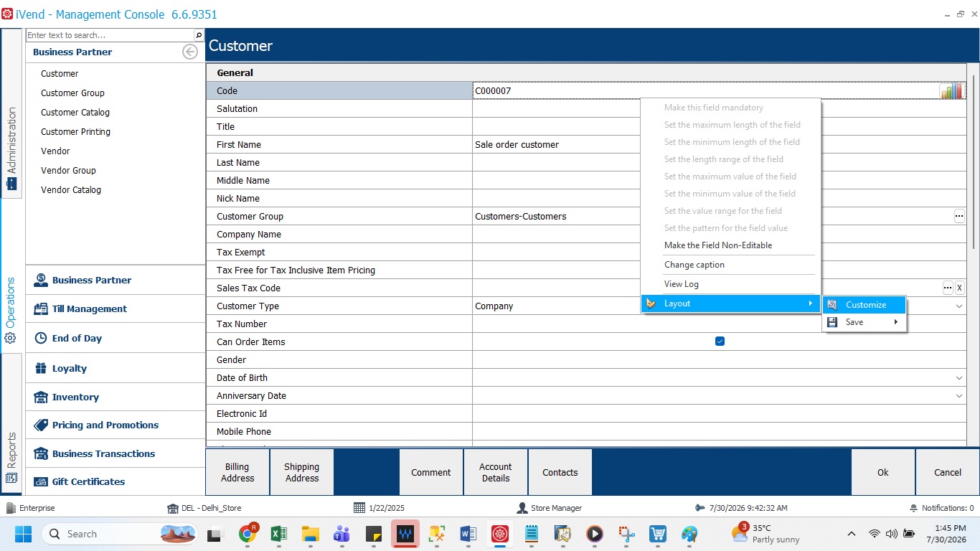This screenshot has width=980, height=551.
Task: Open the Anniversary Date dropdown arrow
Action: (959, 396)
